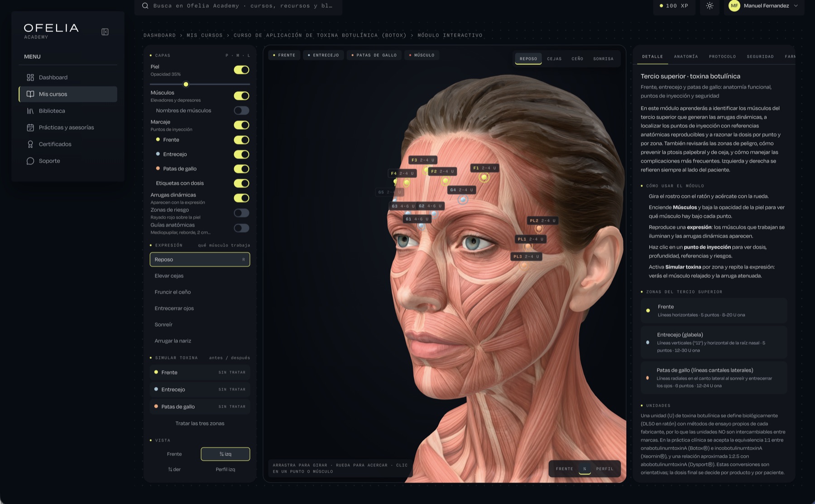Collapse the sidebar with the panel icon
Screen dimensions: 815x504
pos(105,32)
